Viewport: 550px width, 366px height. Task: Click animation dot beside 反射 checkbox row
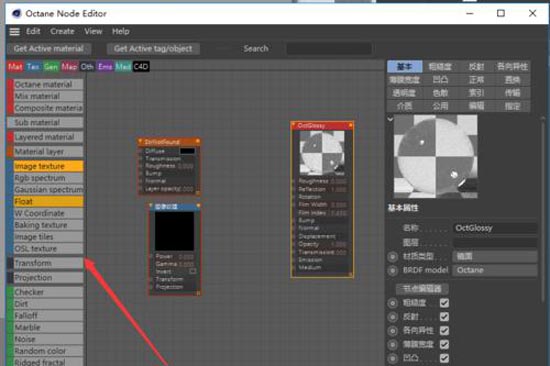click(x=393, y=317)
